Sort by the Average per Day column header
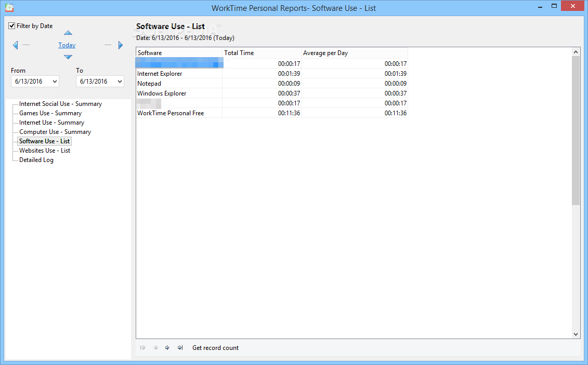 point(355,53)
